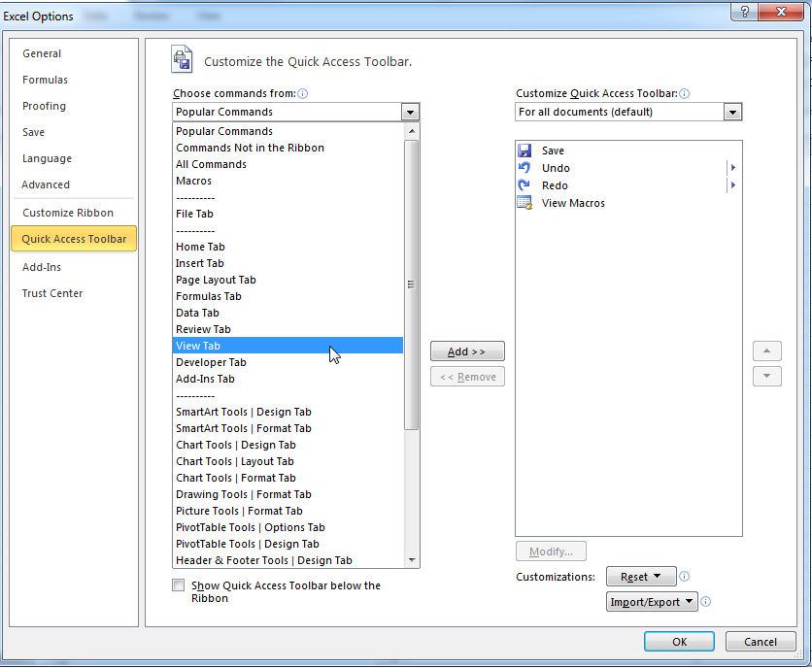Select File Tab in the list
The image size is (812, 668).
[288, 214]
